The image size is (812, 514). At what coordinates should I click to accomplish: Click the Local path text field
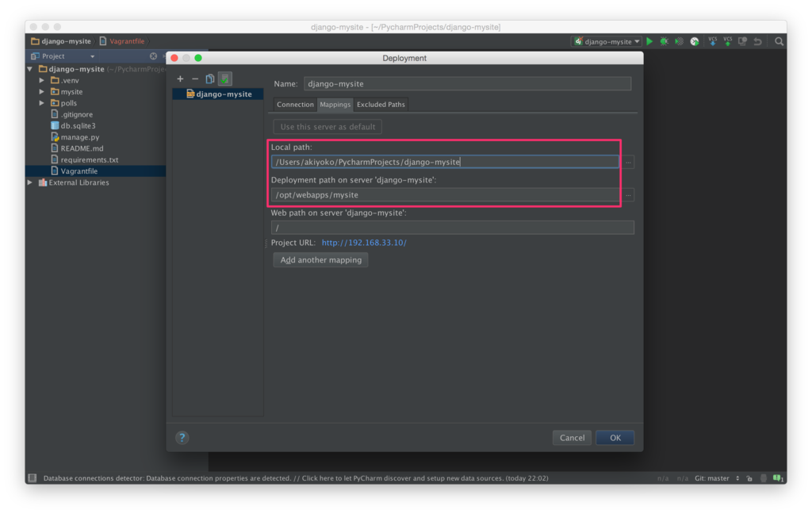point(445,162)
